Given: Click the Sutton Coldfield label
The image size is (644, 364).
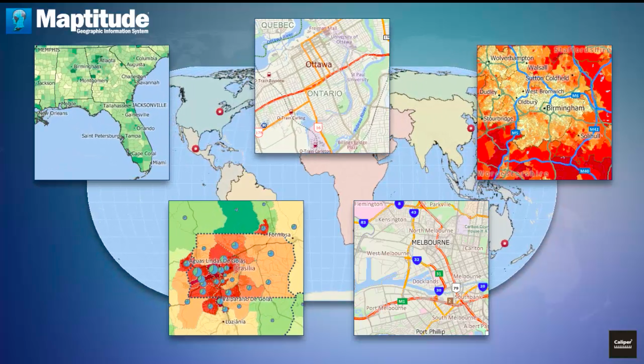Looking at the screenshot, I should [x=547, y=78].
